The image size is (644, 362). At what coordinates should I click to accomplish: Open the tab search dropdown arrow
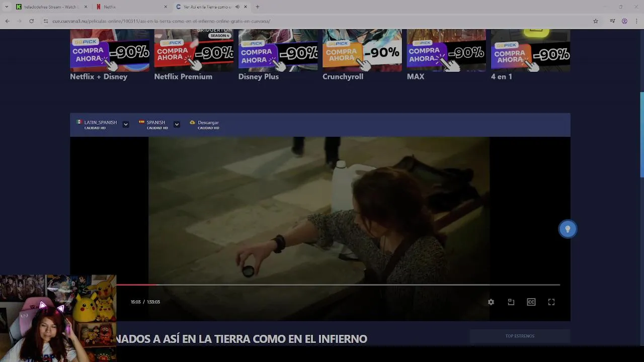coord(7,7)
